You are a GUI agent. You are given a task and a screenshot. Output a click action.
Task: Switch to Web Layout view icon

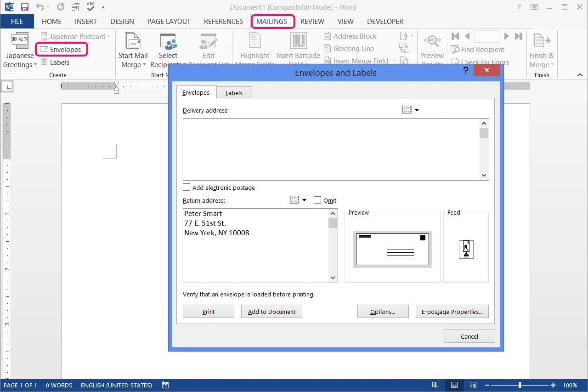coord(473,385)
